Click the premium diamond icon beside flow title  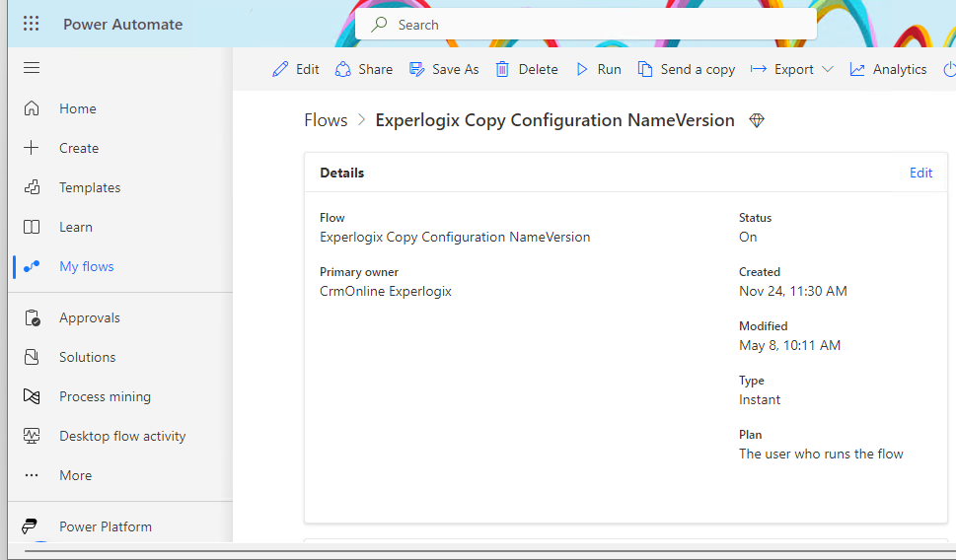click(x=757, y=120)
